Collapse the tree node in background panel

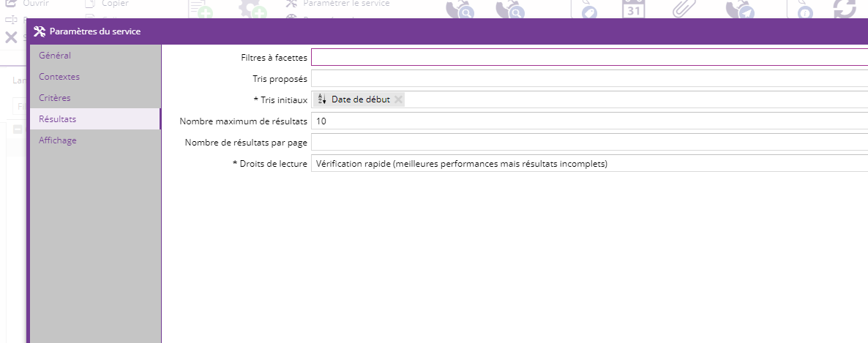click(18, 129)
